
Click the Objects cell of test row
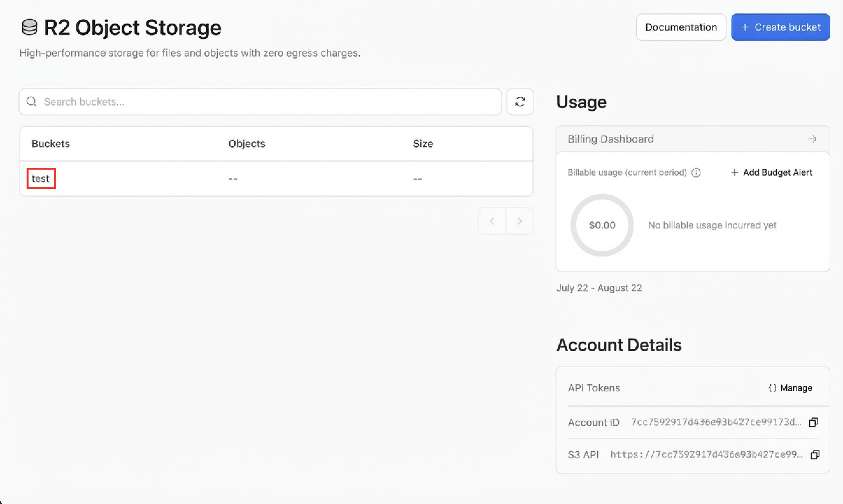coord(233,179)
